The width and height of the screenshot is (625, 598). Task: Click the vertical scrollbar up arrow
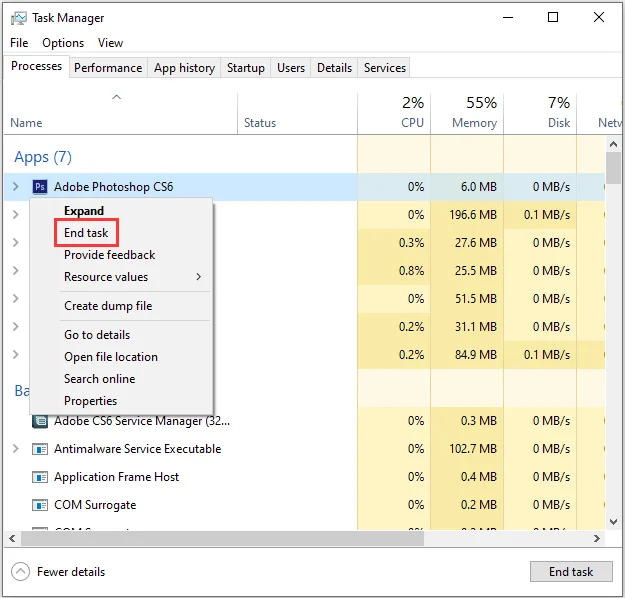tap(613, 144)
